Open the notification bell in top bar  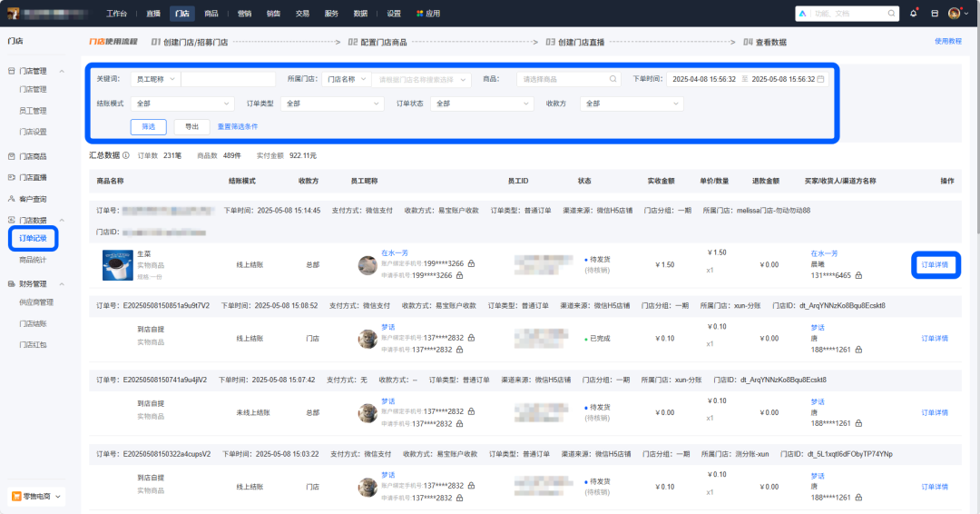(x=914, y=13)
